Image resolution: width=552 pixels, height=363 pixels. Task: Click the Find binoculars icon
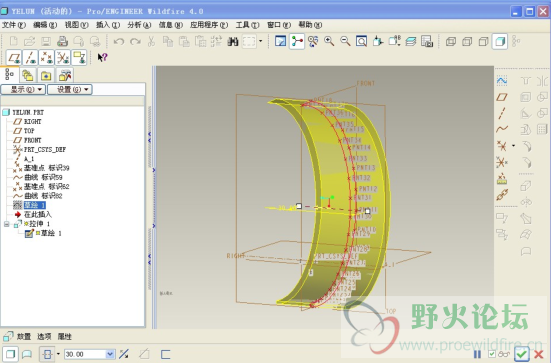point(233,42)
